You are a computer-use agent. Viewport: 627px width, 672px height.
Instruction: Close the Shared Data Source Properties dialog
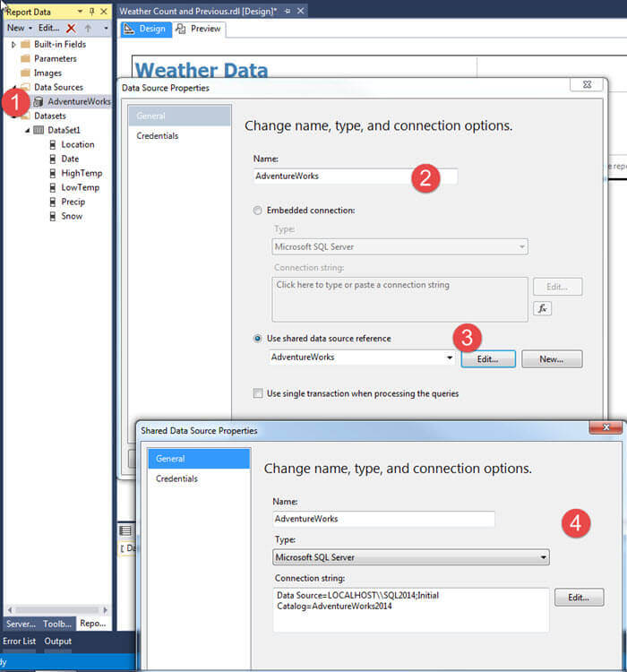606,427
